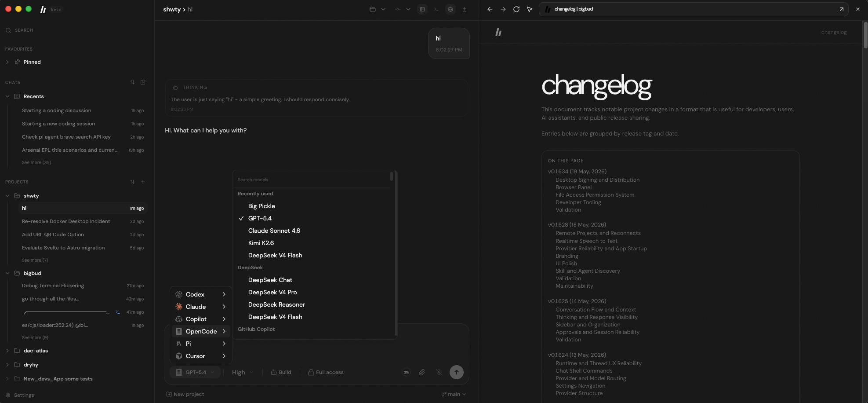This screenshot has height=403, width=868.
Task: Toggle the browser panel globe icon
Action: [450, 9]
